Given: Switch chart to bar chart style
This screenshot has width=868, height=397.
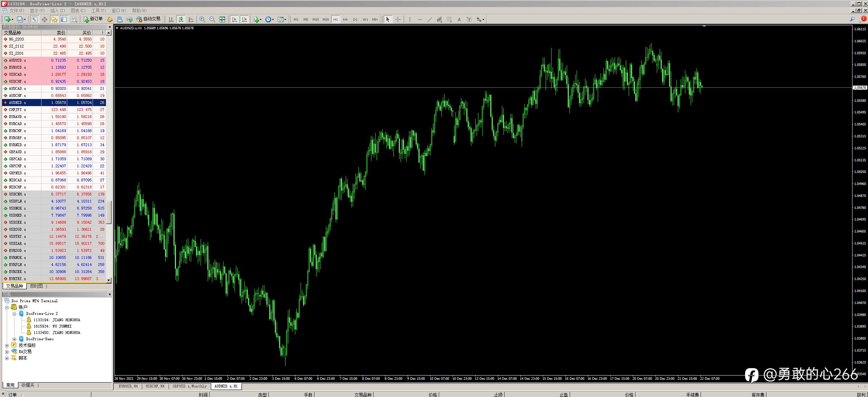Looking at the screenshot, I should (x=171, y=19).
